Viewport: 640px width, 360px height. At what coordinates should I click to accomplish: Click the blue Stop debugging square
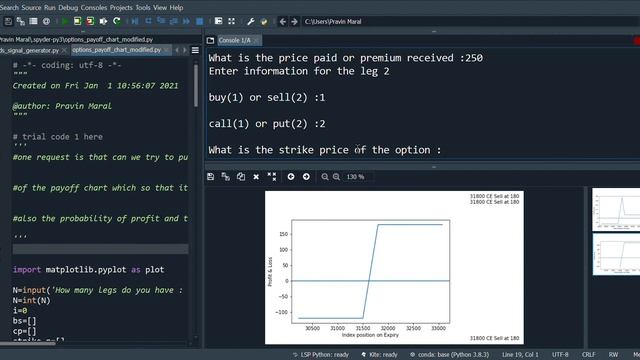[200, 21]
